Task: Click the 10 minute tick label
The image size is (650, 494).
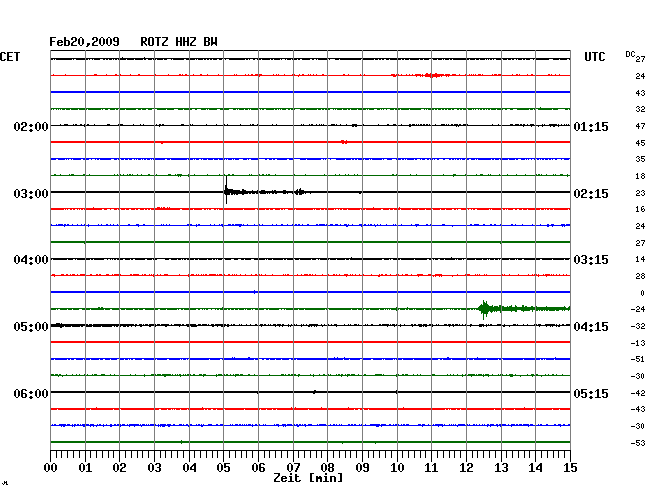Action: point(397,467)
